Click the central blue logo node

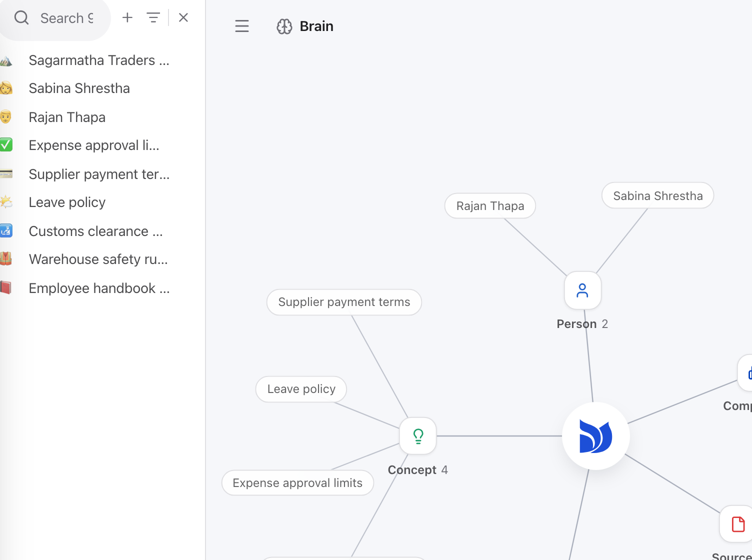tap(595, 436)
